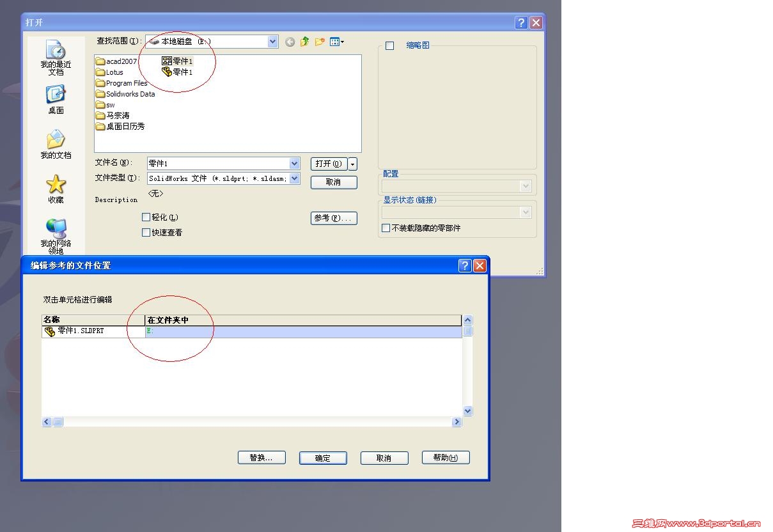Expand the 文件类型 dropdown

(x=294, y=179)
